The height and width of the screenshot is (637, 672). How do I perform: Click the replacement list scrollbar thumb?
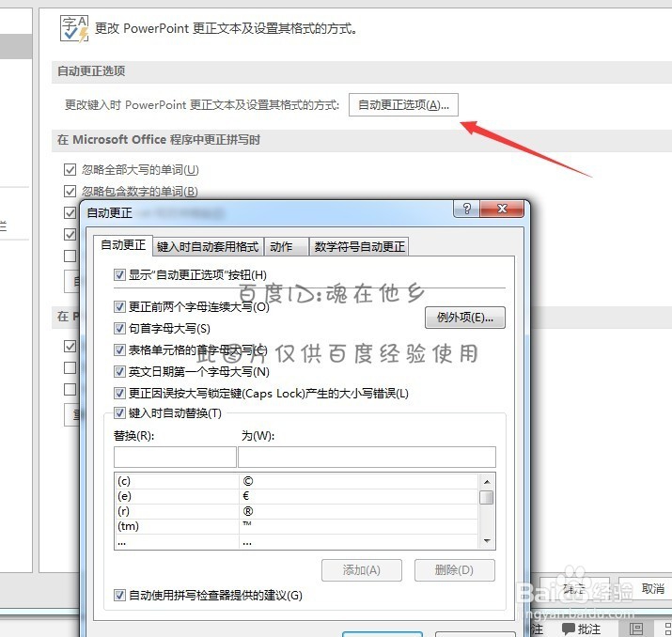(487, 497)
